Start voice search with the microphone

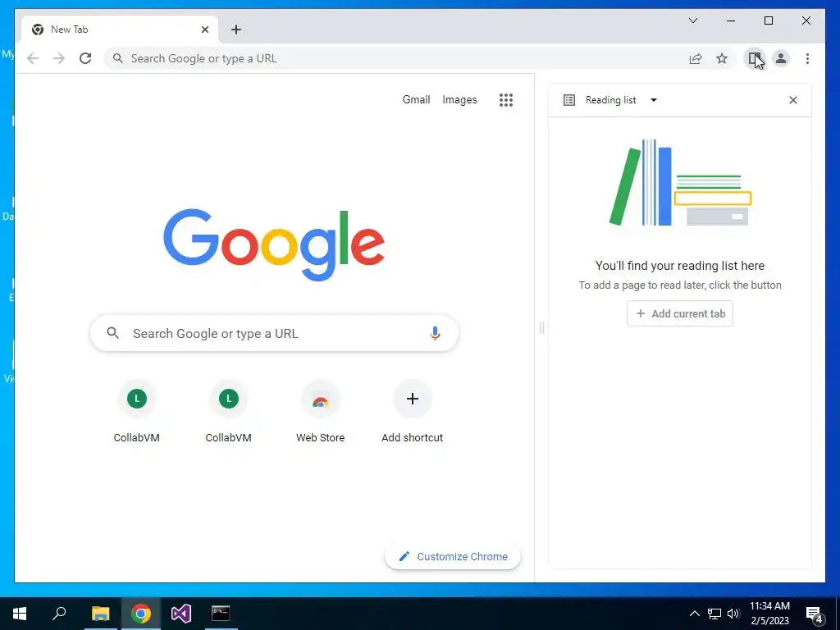pos(435,333)
